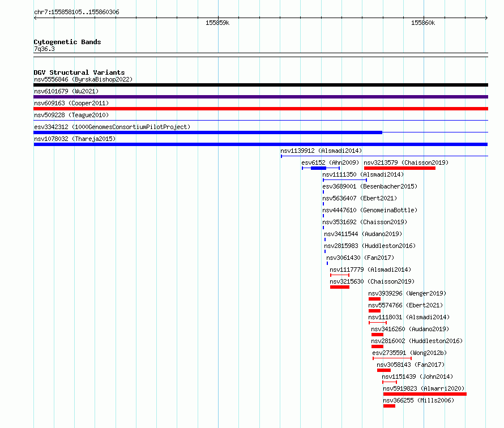Screen dimensions: 504x428
Task: Open the nsv1117779 (Alsmadi2014) label
Action: point(370,269)
